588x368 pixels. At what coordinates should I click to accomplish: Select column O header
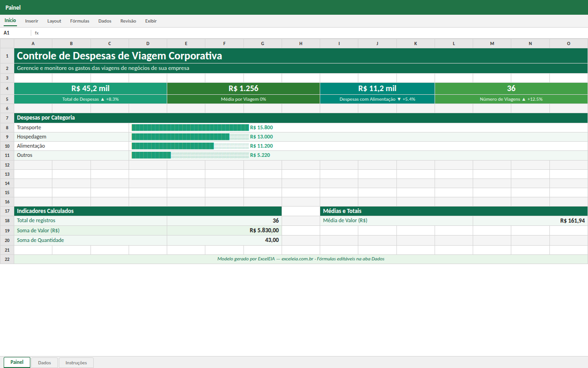569,43
